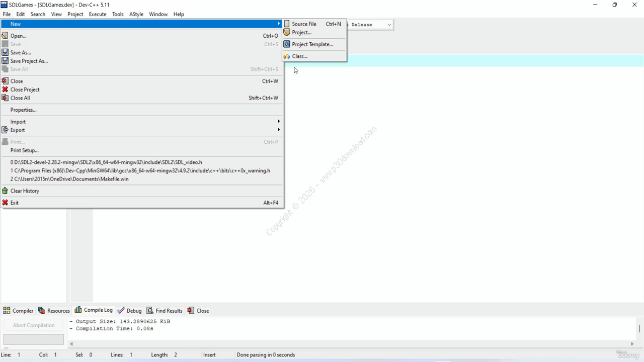644x362 pixels.
Task: Switch to the Compile Log tab
Action: tap(94, 310)
